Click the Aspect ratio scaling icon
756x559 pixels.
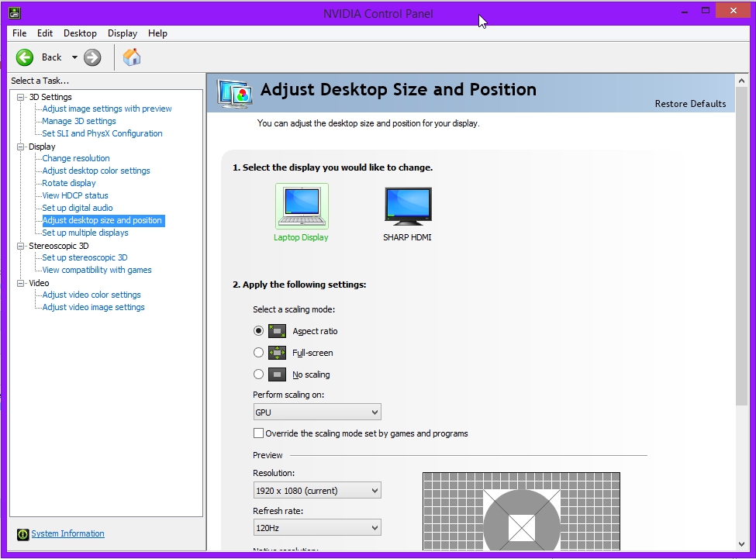click(278, 331)
